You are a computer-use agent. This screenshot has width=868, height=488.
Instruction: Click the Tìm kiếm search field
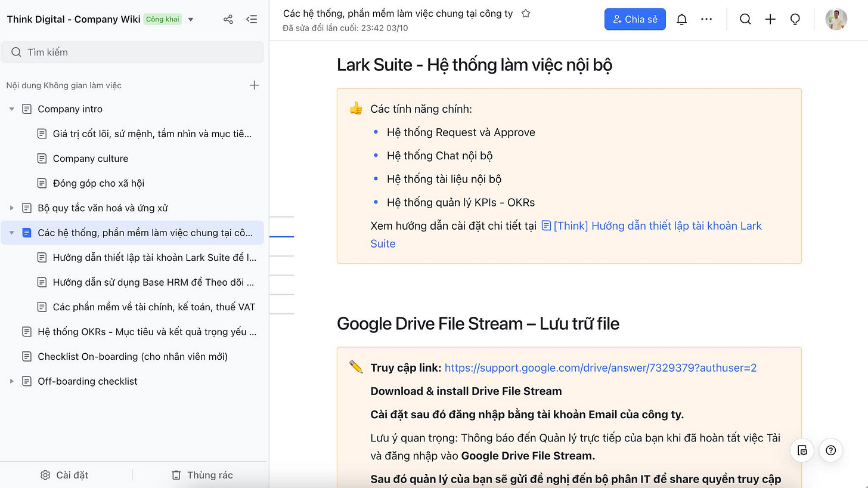click(132, 52)
